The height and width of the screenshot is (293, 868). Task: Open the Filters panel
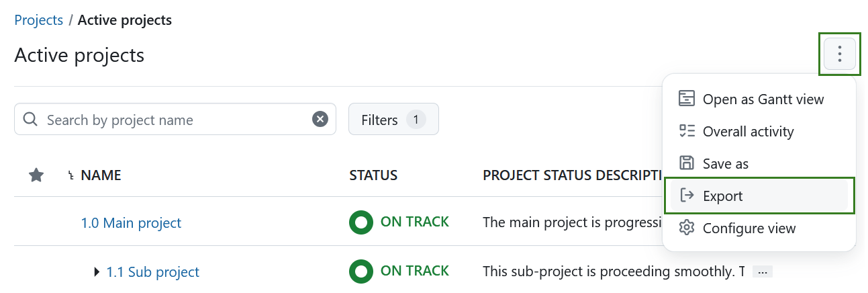click(393, 120)
